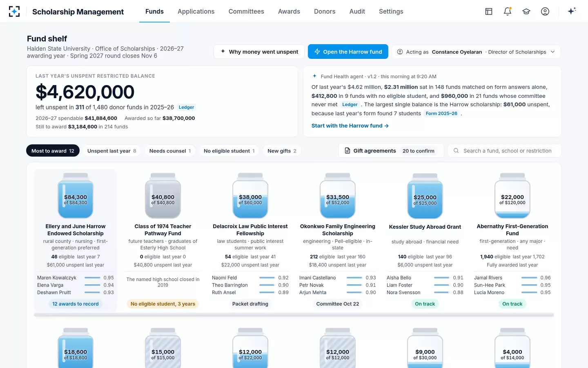
Task: Click 12 awards to record badge
Action: 76,304
